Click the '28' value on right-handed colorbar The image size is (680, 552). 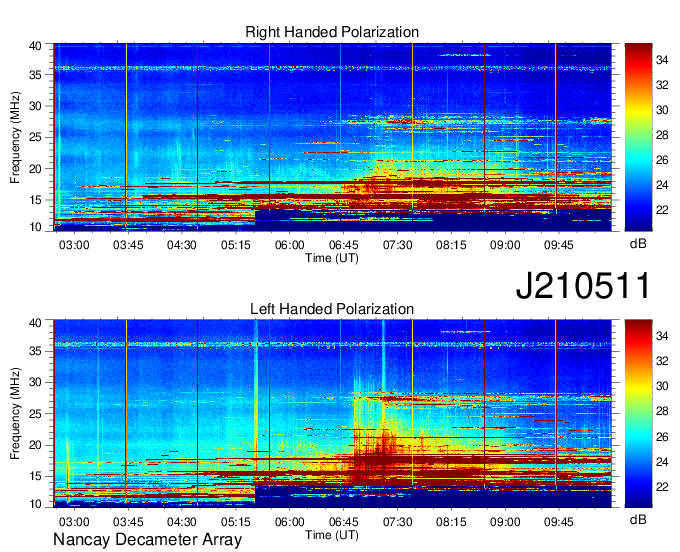(x=662, y=135)
